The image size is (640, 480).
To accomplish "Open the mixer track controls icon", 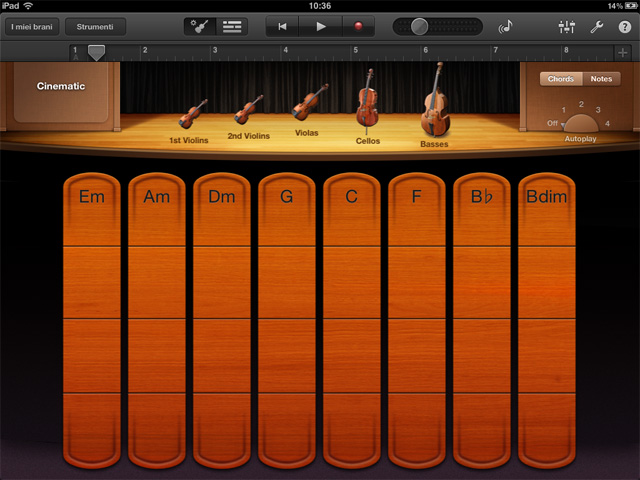I will (x=567, y=27).
